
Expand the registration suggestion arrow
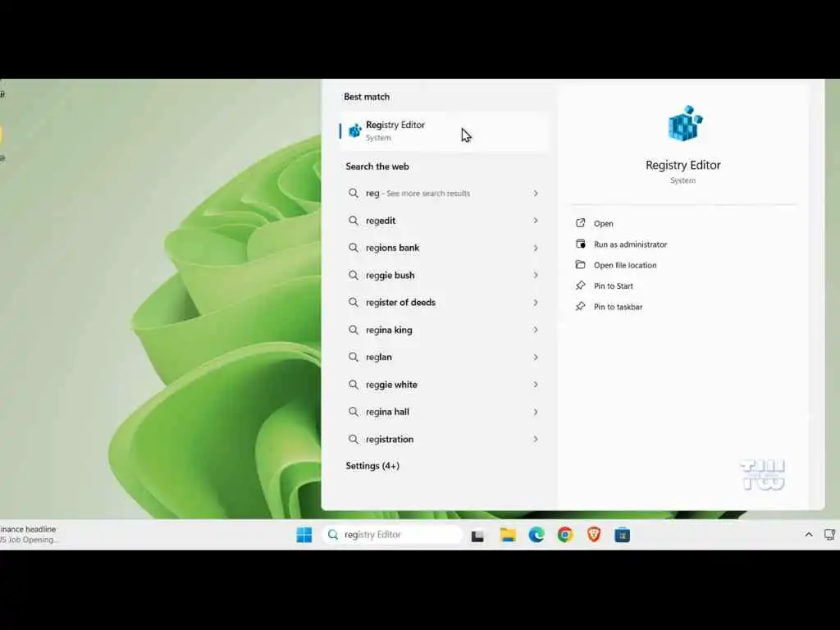pyautogui.click(x=535, y=440)
